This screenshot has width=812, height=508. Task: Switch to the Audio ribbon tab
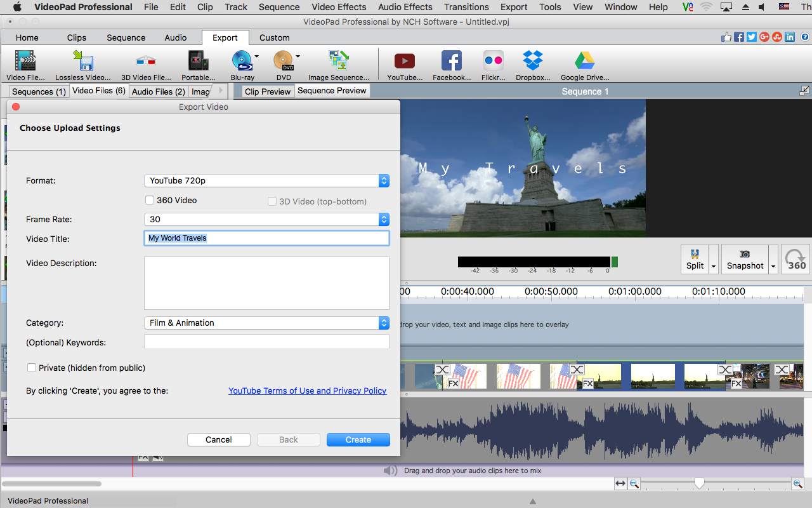(x=176, y=37)
